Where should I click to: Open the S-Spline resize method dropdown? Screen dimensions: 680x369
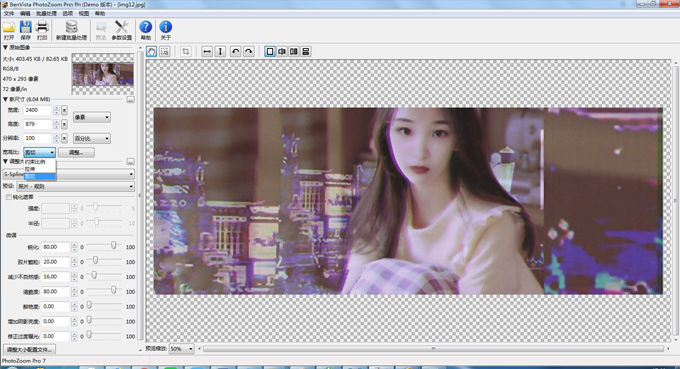coord(69,174)
